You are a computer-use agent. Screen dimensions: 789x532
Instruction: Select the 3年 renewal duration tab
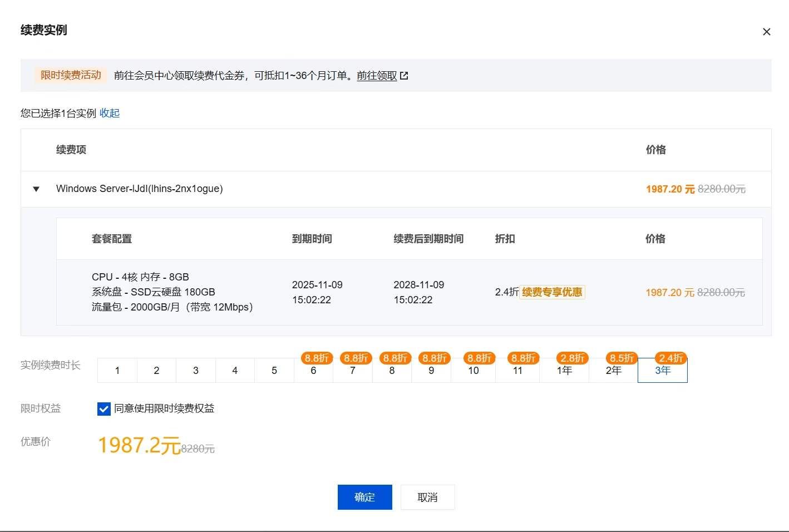click(662, 370)
